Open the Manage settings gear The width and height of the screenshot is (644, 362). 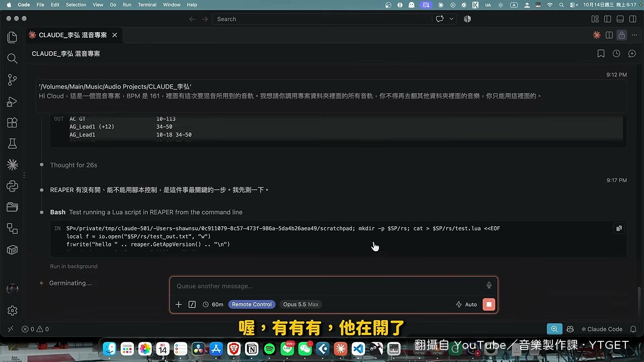tap(12, 311)
